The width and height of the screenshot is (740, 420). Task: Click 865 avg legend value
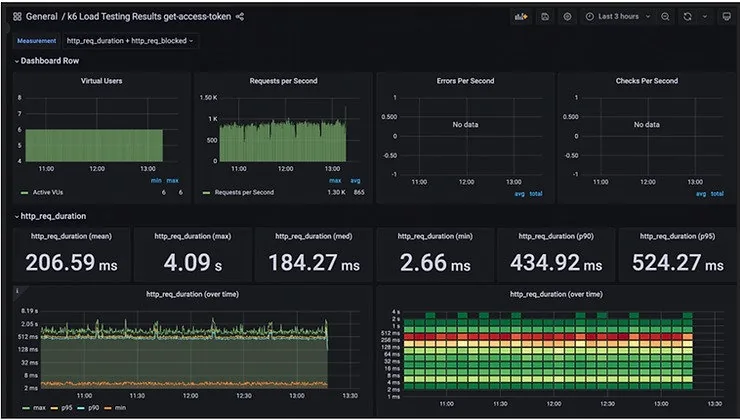click(x=359, y=193)
